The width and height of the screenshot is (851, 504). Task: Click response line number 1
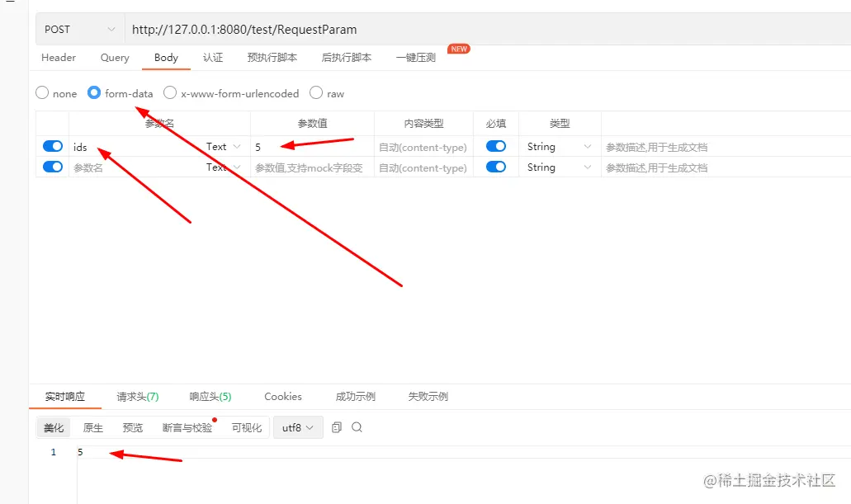click(53, 452)
